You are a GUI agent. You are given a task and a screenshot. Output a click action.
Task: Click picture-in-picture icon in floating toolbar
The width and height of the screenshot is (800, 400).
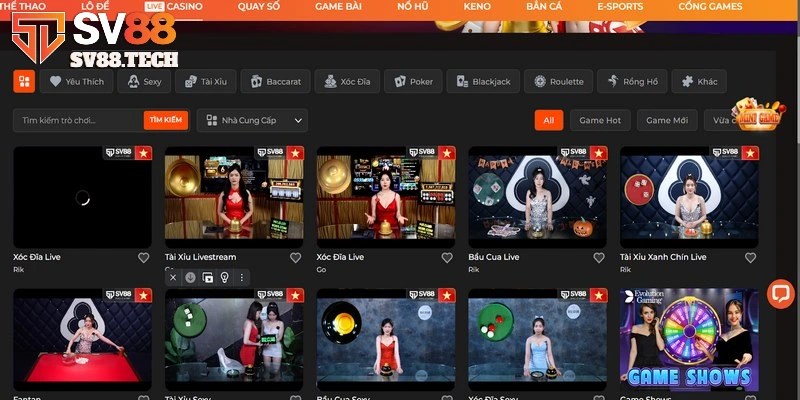pos(207,277)
